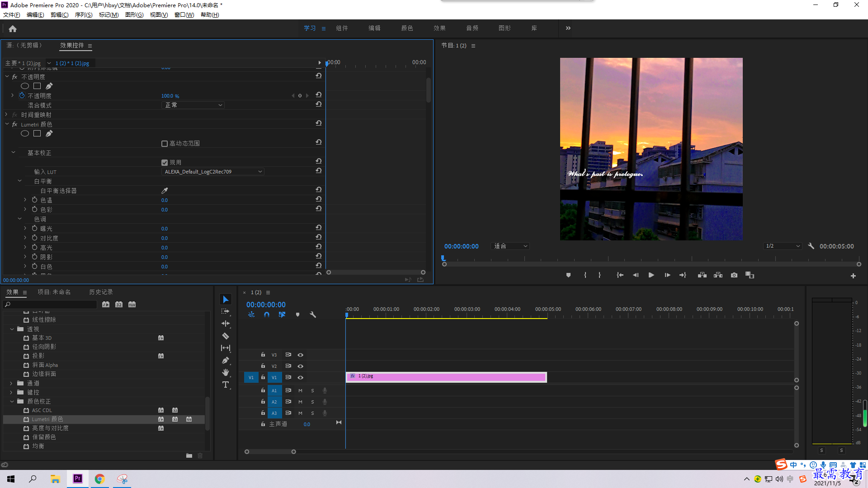Switch to 效果 workspace

coord(439,28)
